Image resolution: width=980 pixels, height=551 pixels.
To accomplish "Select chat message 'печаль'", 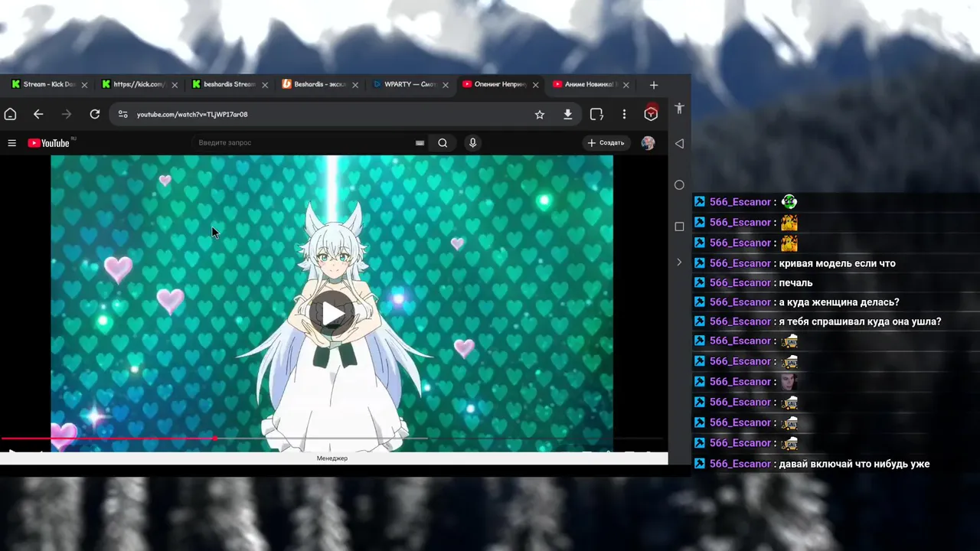I will pyautogui.click(x=795, y=283).
